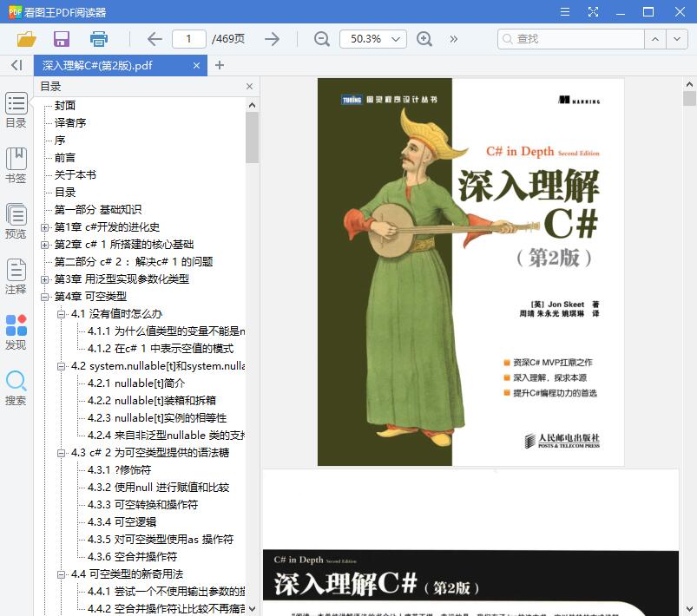Collapse 第4章 可空类型
697x616 pixels.
coord(44,297)
